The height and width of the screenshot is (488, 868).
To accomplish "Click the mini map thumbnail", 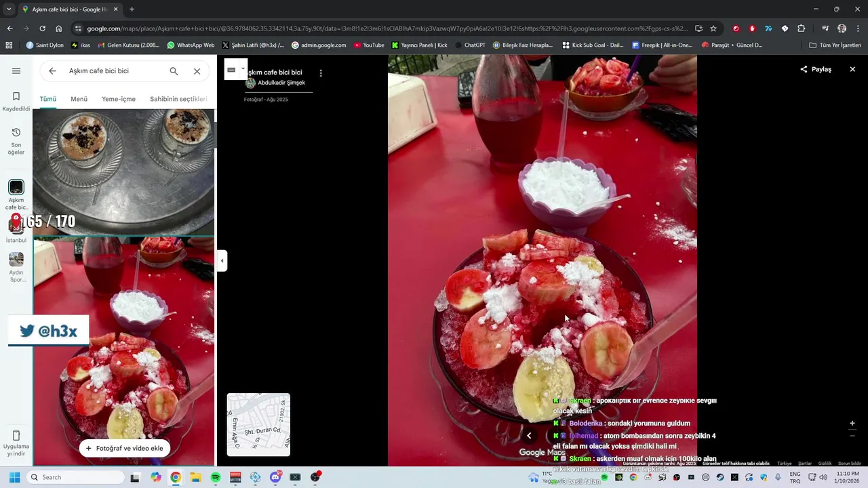I will 258,424.
